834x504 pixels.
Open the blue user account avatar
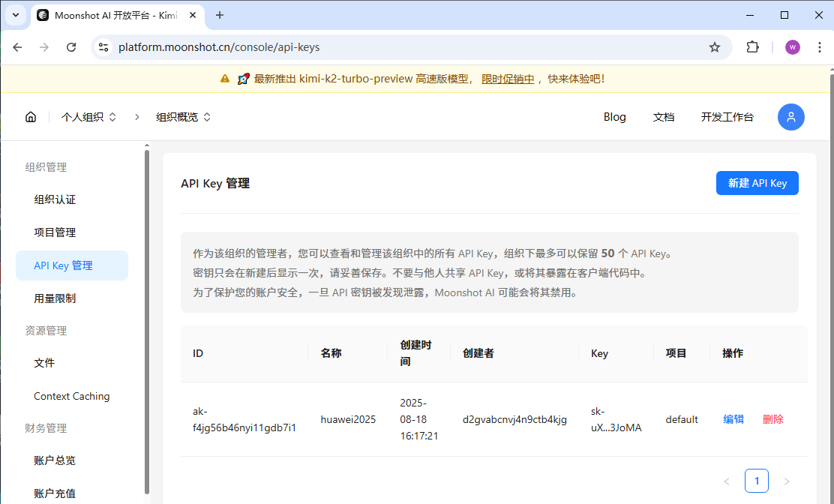[791, 117]
